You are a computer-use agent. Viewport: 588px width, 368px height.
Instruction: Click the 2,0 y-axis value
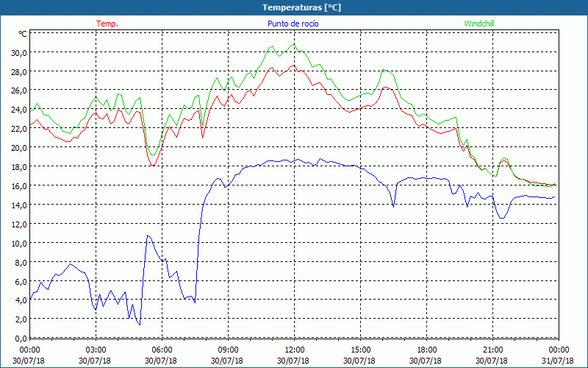(x=21, y=319)
